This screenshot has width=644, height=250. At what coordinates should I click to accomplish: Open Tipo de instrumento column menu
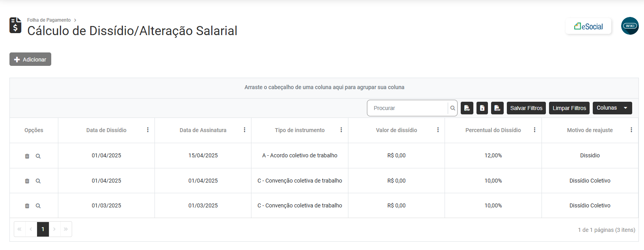(341, 130)
